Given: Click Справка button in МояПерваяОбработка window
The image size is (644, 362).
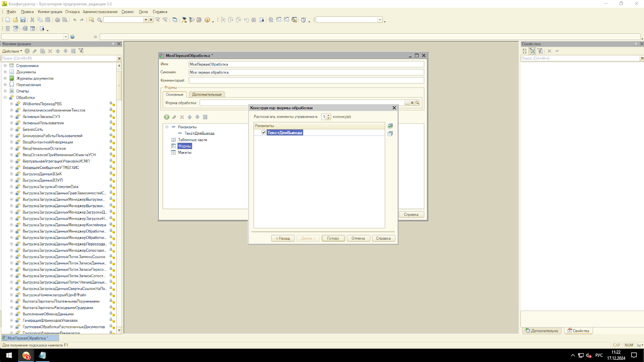Looking at the screenshot, I should coord(411,215).
